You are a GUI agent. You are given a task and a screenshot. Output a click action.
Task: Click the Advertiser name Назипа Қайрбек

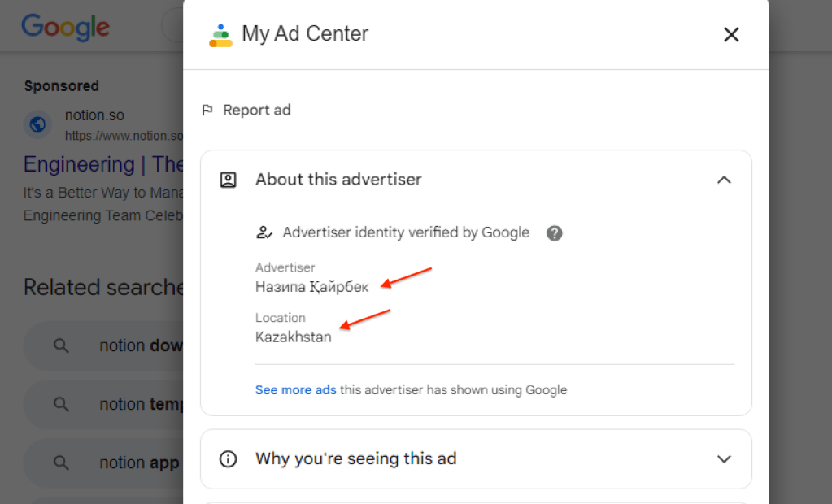point(312,287)
